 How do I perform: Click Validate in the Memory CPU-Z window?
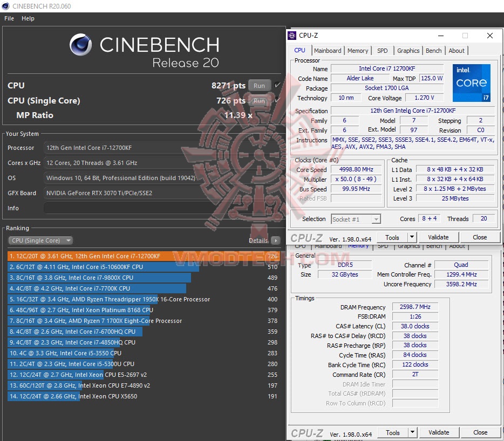(x=439, y=432)
